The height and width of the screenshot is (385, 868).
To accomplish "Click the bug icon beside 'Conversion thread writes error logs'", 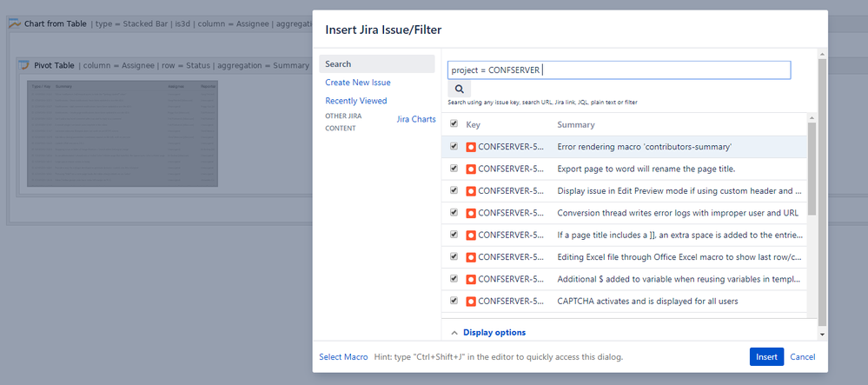I will click(x=471, y=213).
